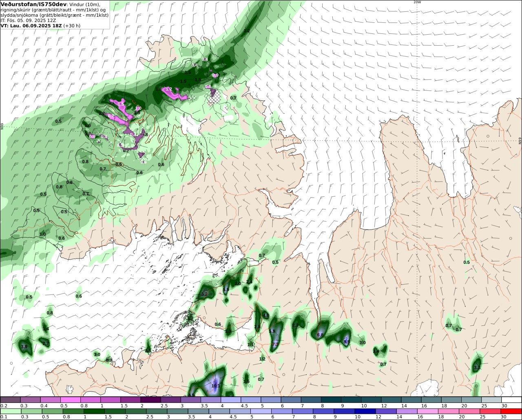522x420 pixels.
Task: Click the 4.0 precipitation value on the map
Action: click(x=266, y=316)
